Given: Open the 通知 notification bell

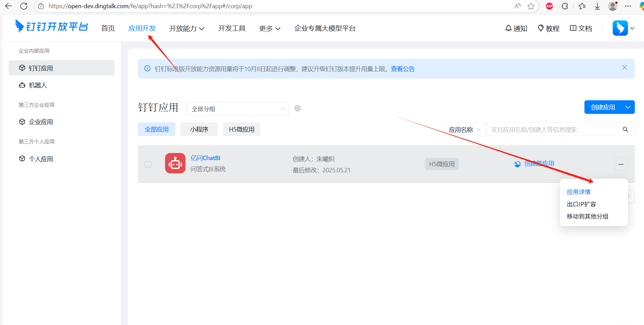Looking at the screenshot, I should point(516,29).
